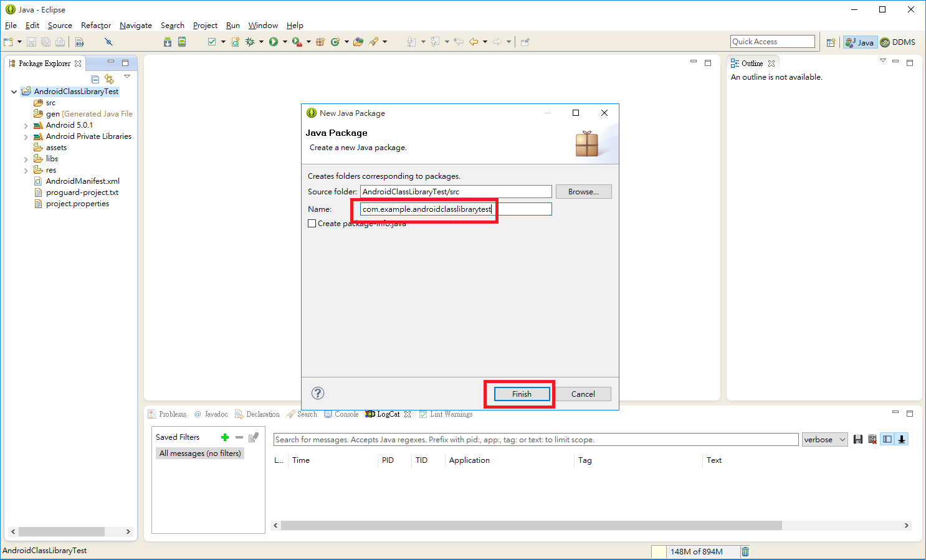Toggle Link with Editor in Package Explorer
Image resolution: width=926 pixels, height=560 pixels.
point(110,79)
